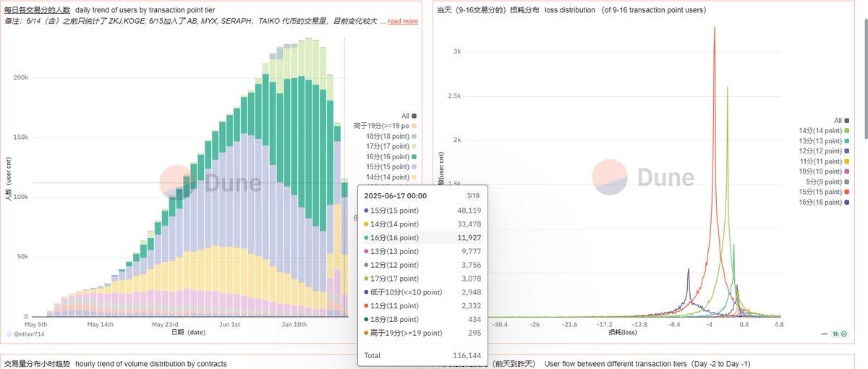Screen dimensions: 868x369
Task: Click the 200k y-axis label on daily trend
Action: (x=20, y=77)
